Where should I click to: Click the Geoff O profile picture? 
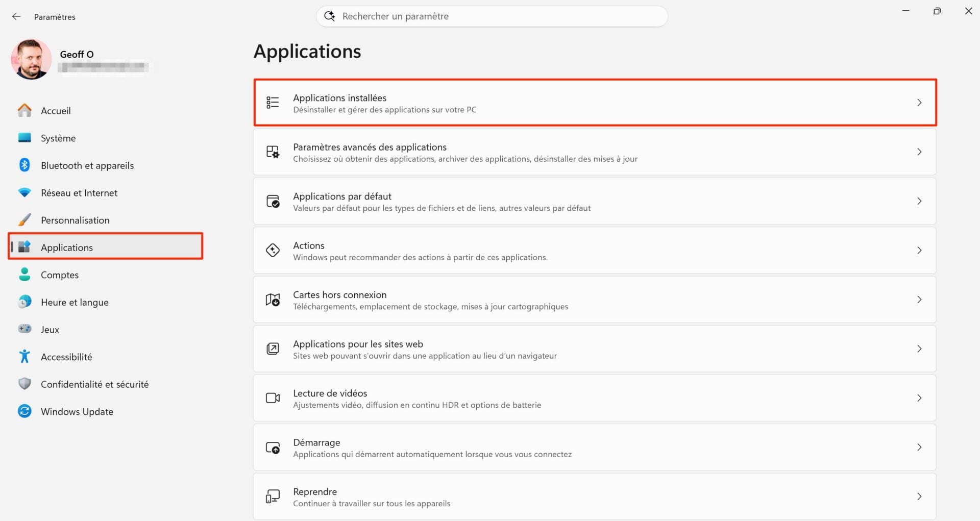pyautogui.click(x=31, y=59)
